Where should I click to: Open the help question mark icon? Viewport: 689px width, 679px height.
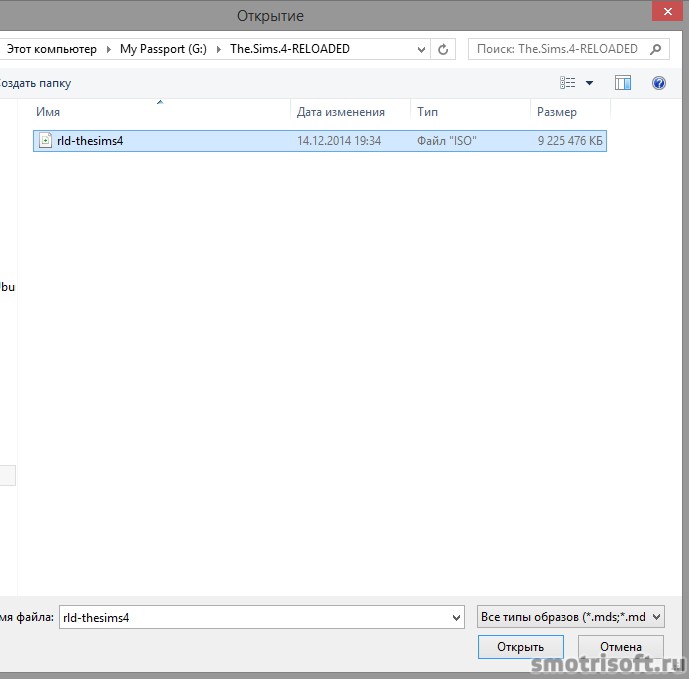tap(658, 83)
